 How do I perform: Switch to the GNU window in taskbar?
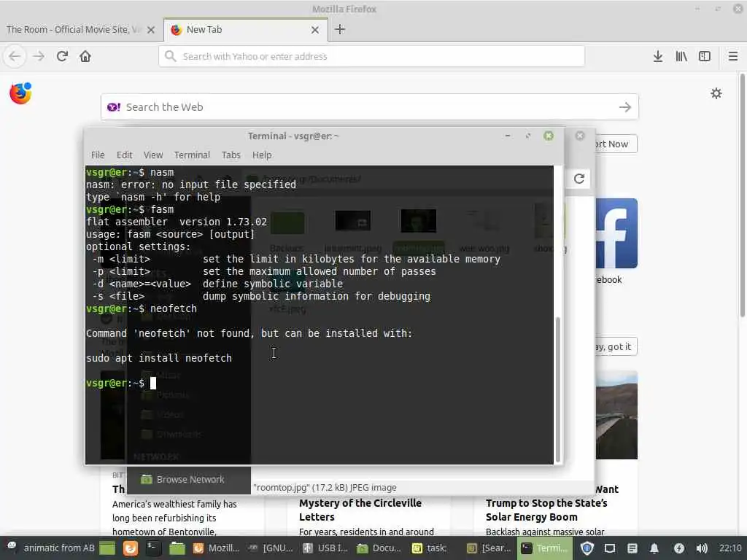coord(270,548)
